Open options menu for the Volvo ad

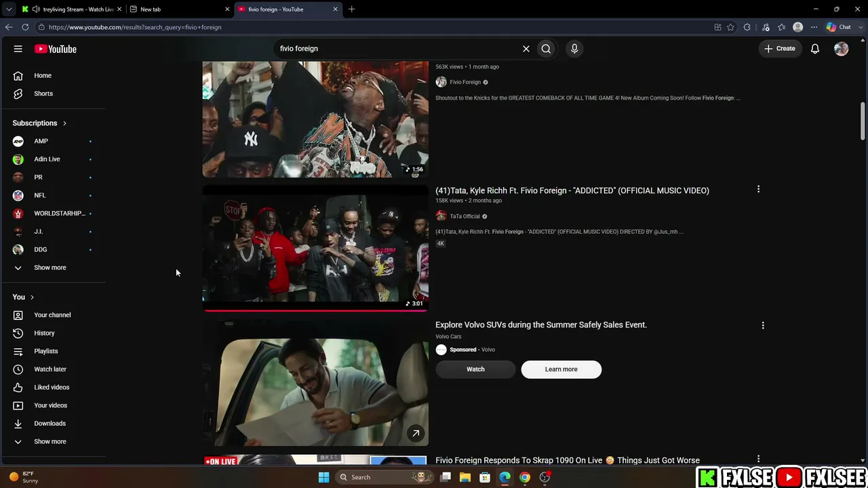(763, 325)
